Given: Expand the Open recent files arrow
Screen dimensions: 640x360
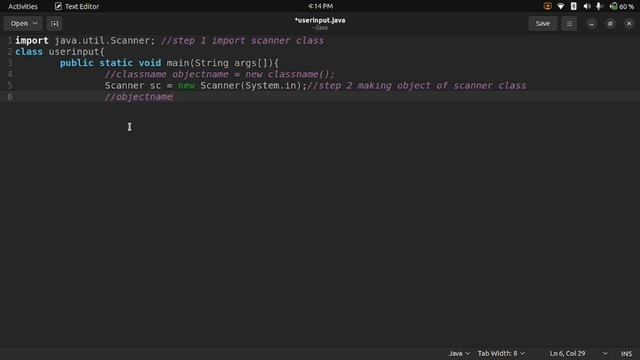Looking at the screenshot, I should pos(36,24).
